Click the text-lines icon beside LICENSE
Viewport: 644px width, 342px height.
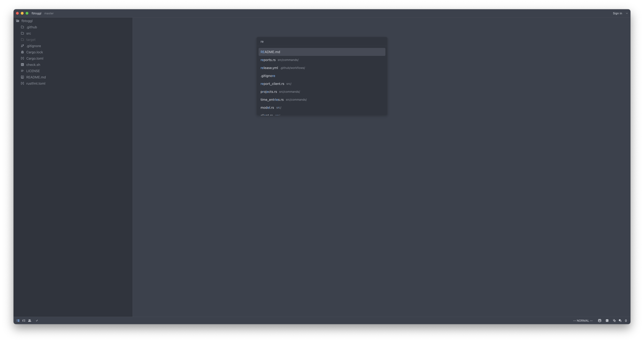[22, 71]
